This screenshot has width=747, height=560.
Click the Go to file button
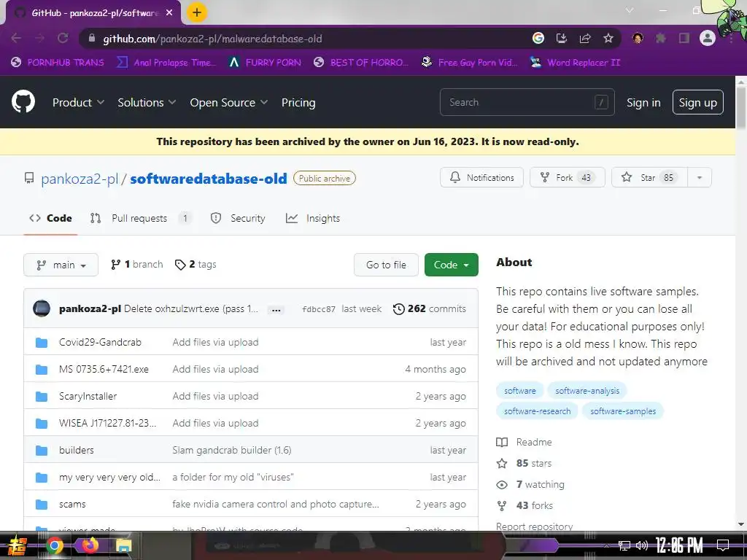(386, 265)
